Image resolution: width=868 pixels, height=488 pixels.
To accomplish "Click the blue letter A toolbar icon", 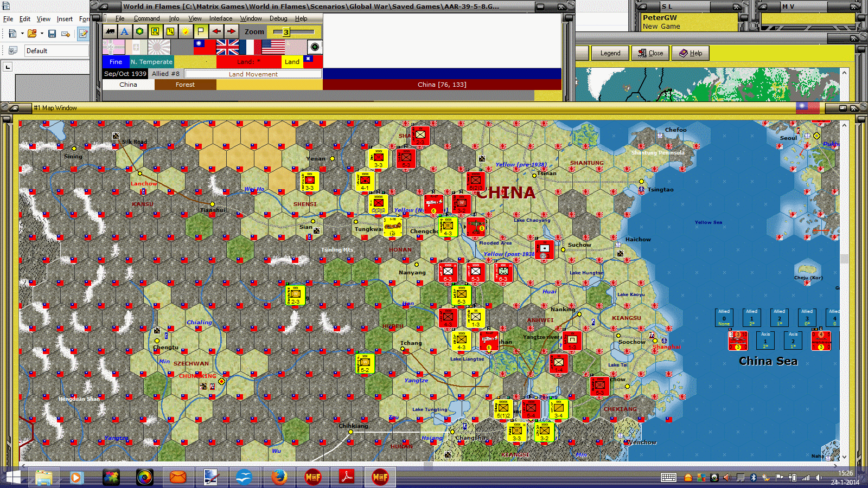I will pos(125,31).
